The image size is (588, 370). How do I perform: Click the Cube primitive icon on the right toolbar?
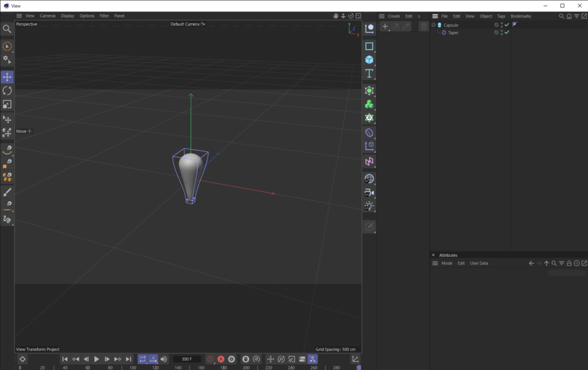click(369, 59)
